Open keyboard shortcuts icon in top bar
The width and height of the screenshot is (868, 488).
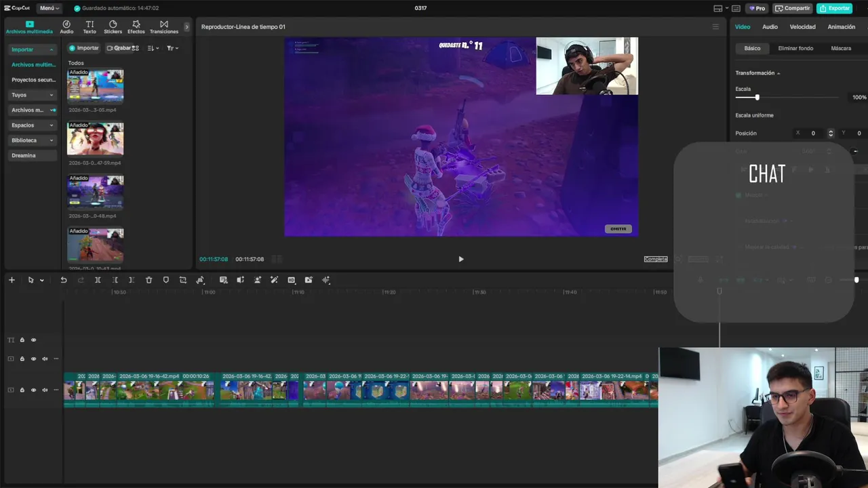pyautogui.click(x=736, y=8)
